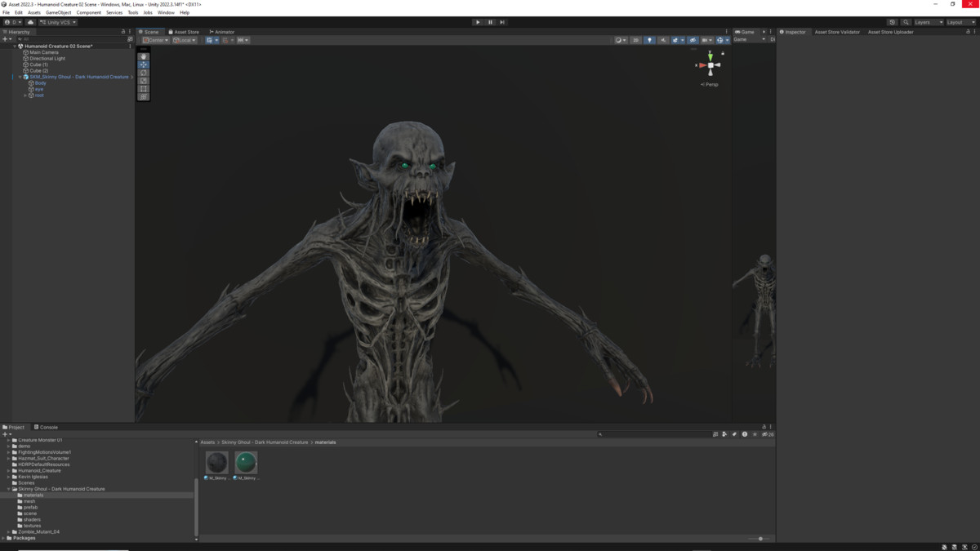Select the Move tool in Scene toolbar
The width and height of the screenshot is (980, 551).
[144, 64]
